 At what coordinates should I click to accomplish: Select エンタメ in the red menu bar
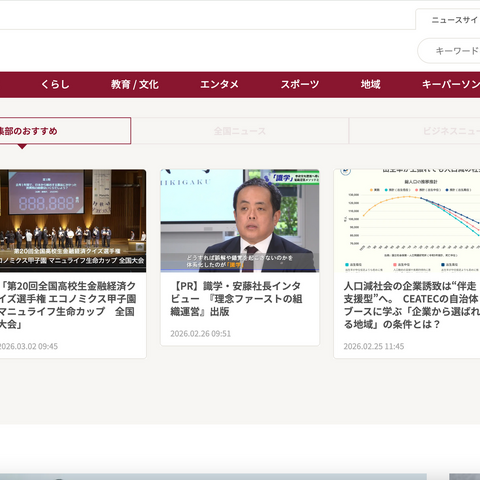(219, 84)
